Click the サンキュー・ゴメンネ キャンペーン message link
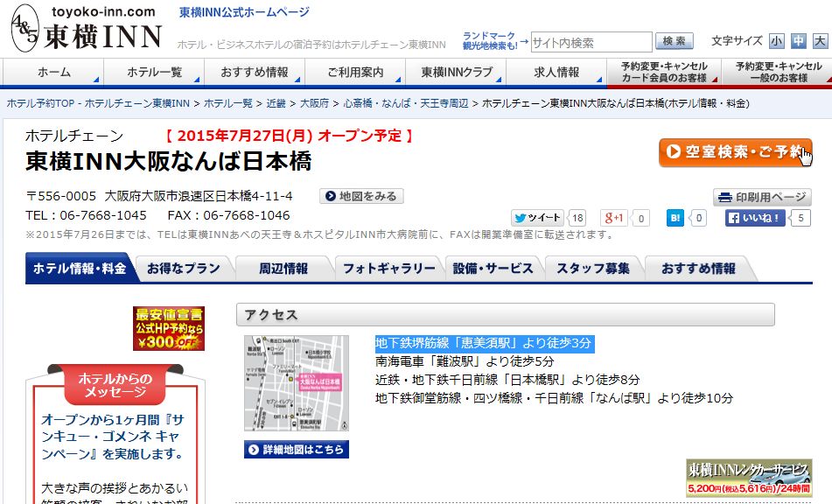The width and height of the screenshot is (832, 504). [x=113, y=437]
